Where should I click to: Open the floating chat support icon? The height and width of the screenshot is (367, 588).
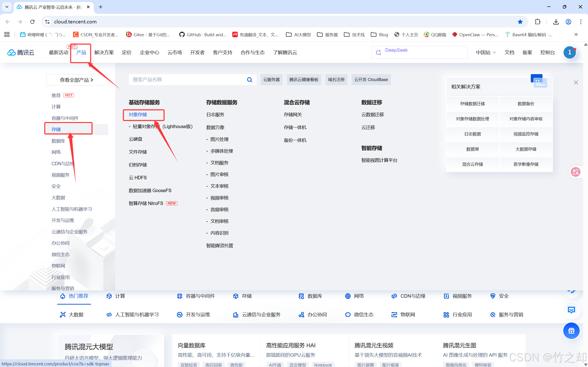pyautogui.click(x=571, y=310)
